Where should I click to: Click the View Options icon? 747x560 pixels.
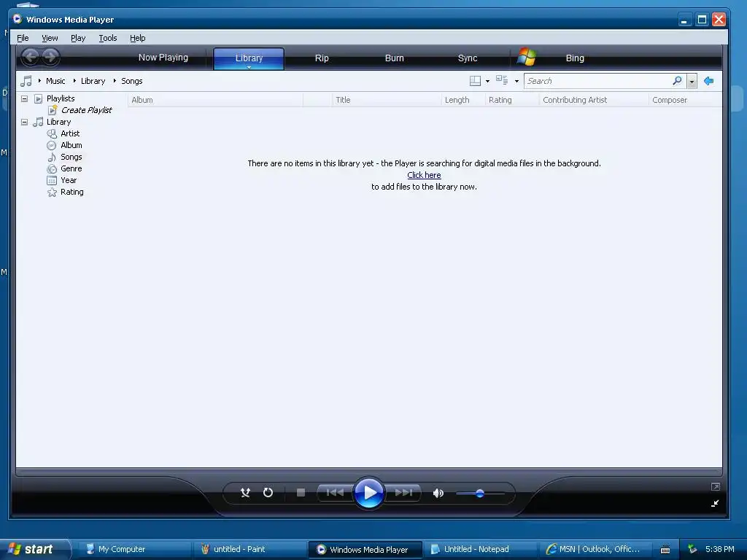click(502, 80)
